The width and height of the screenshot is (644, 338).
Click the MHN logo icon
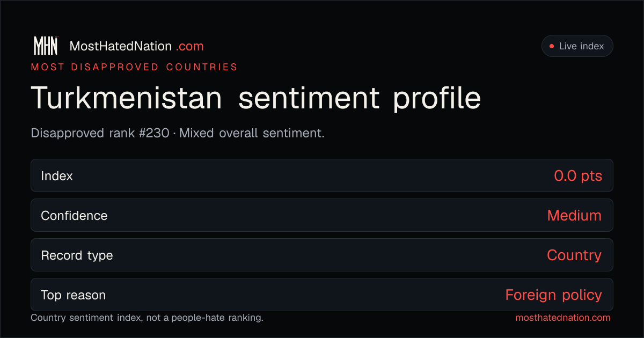click(46, 46)
